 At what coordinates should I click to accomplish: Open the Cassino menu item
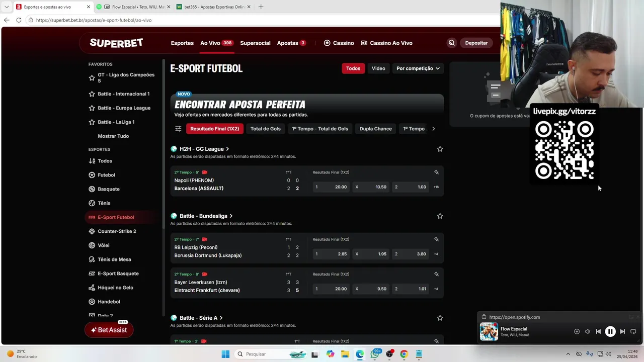pos(339,43)
